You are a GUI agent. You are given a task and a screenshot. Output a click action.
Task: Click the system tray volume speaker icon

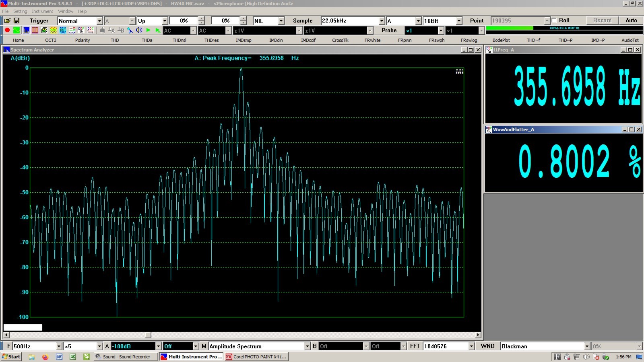[586, 357]
